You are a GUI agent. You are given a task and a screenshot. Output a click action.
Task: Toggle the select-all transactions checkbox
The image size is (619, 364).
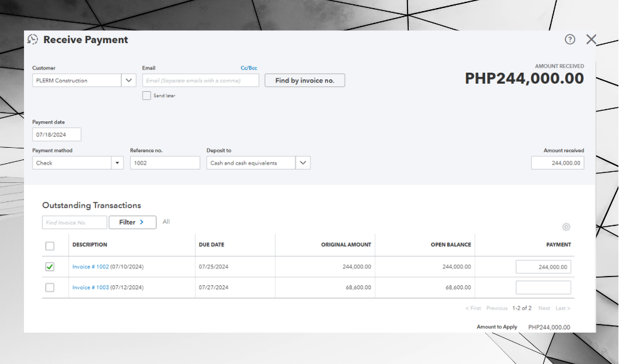[x=50, y=246]
